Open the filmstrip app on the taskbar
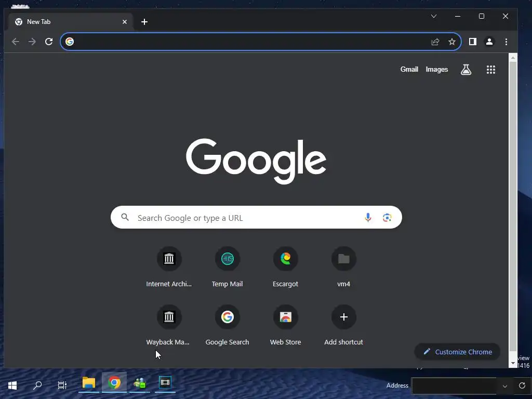The height and width of the screenshot is (399, 532). (165, 383)
